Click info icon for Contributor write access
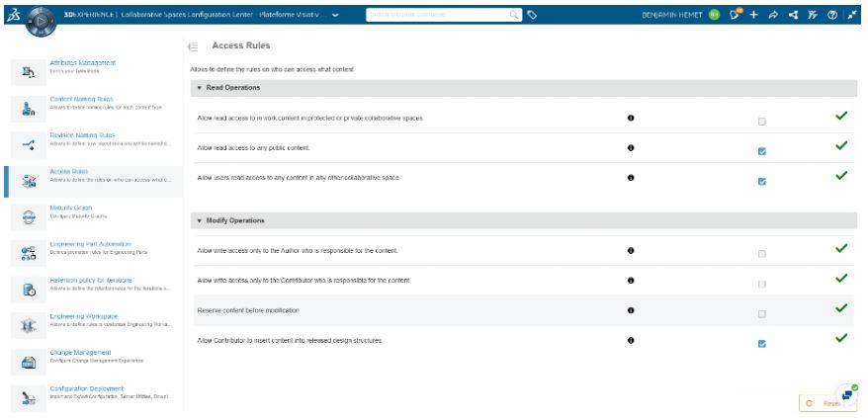The height and width of the screenshot is (418, 868). pos(631,280)
